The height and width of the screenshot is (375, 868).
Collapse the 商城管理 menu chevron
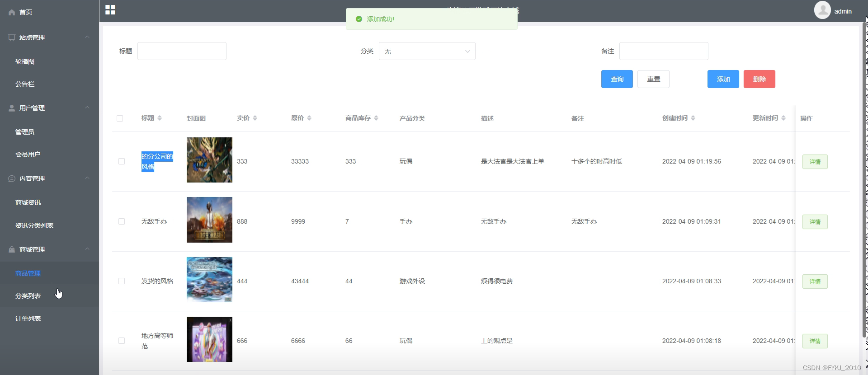[x=87, y=249]
